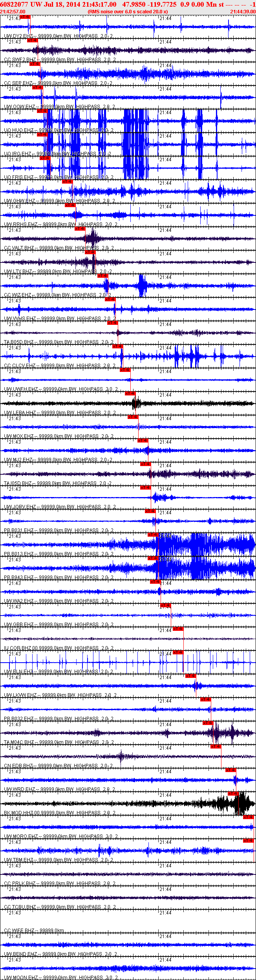
Task: Select the red pick flag on CC WIZ trace
Action: 103,276
